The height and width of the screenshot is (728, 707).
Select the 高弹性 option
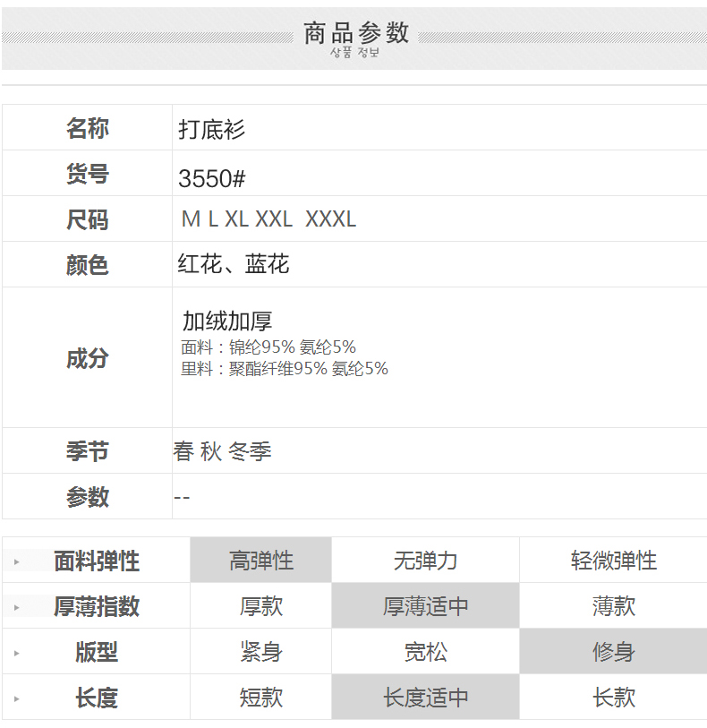click(260, 561)
